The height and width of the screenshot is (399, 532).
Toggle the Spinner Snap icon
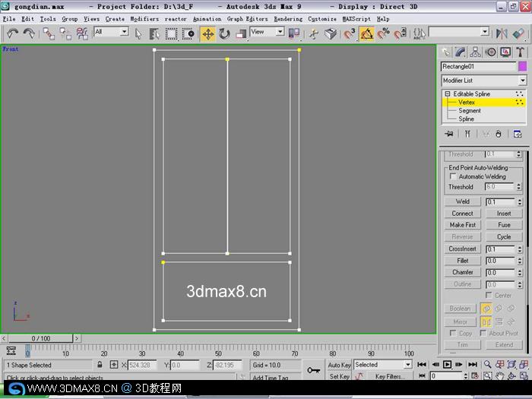401,33
